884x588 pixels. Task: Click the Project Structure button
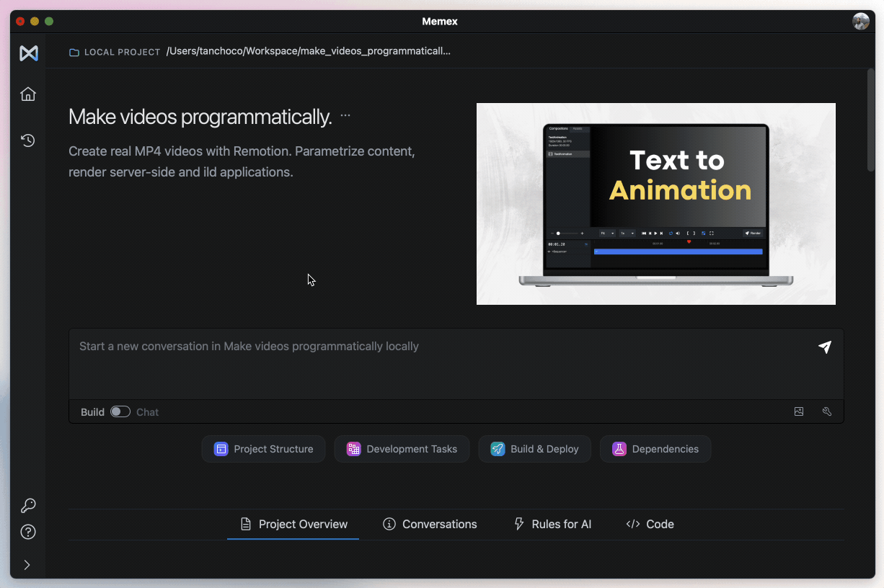[264, 449]
